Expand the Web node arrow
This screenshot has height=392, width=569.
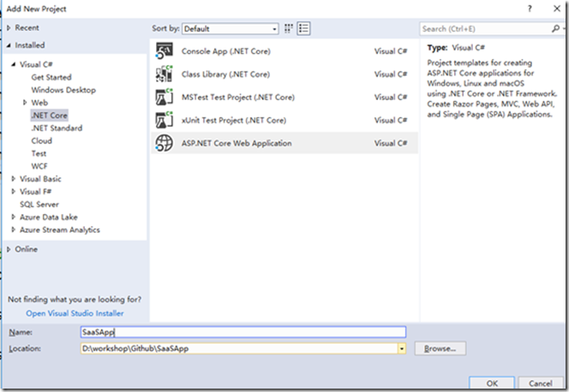(25, 103)
